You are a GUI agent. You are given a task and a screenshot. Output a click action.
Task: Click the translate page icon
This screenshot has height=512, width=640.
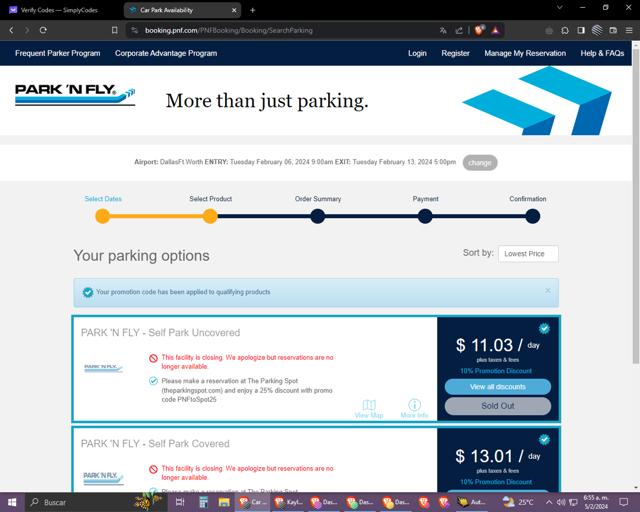click(443, 30)
